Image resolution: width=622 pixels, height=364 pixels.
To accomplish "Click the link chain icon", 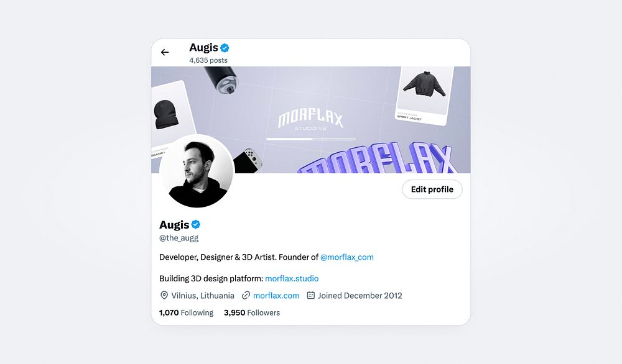I will pos(246,296).
